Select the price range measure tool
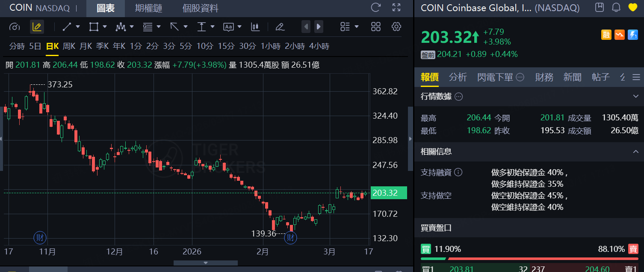 pyautogui.click(x=201, y=27)
